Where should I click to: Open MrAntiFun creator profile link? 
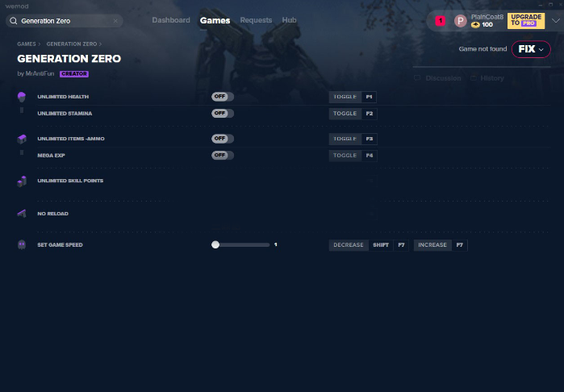[40, 73]
